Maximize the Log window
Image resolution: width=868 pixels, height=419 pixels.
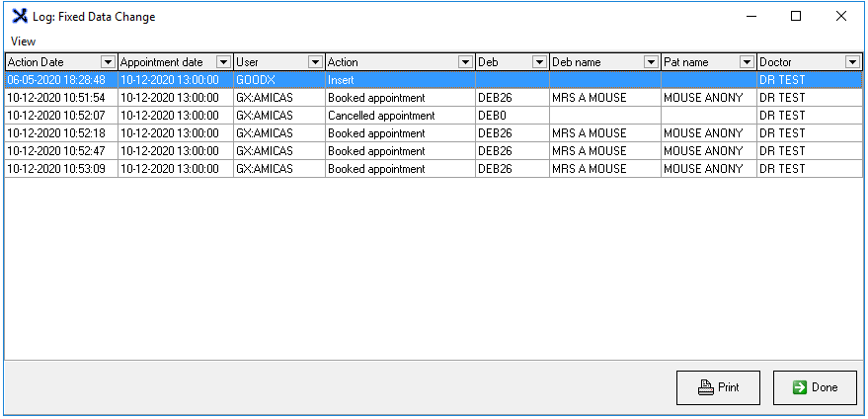pyautogui.click(x=796, y=16)
